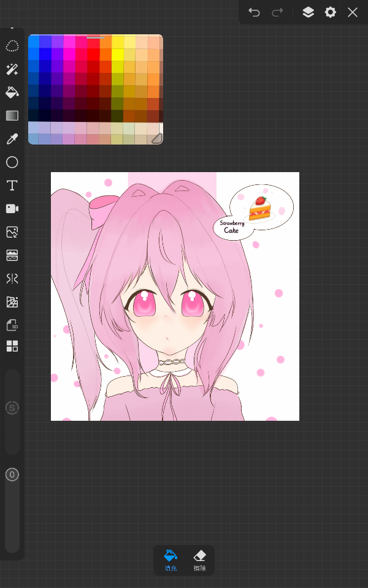Open the gradient fill tool
Image resolution: width=368 pixels, height=588 pixels.
coord(12,116)
